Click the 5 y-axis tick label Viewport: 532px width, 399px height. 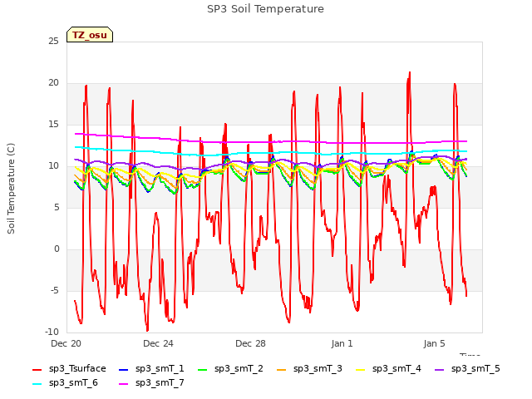tap(57, 208)
